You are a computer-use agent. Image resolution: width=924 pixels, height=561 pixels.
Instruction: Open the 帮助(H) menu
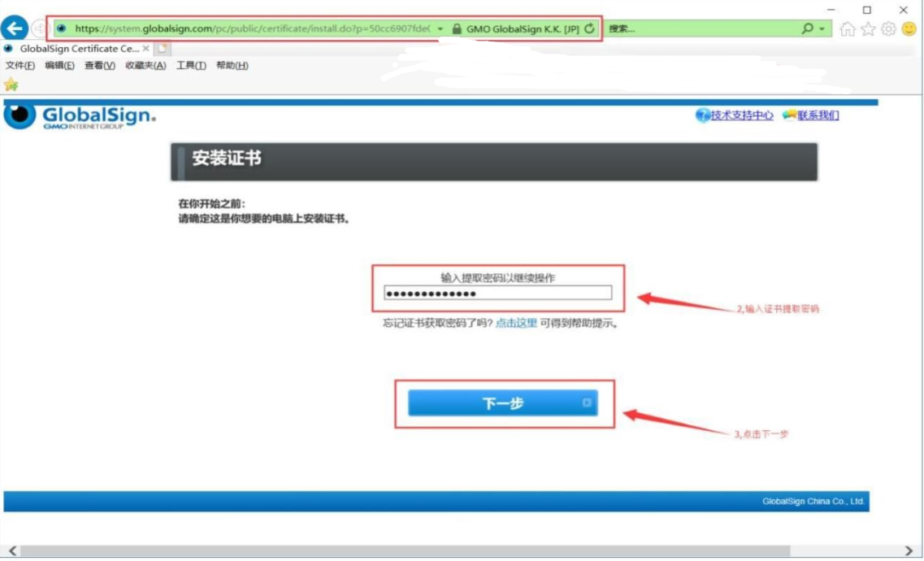(x=232, y=65)
